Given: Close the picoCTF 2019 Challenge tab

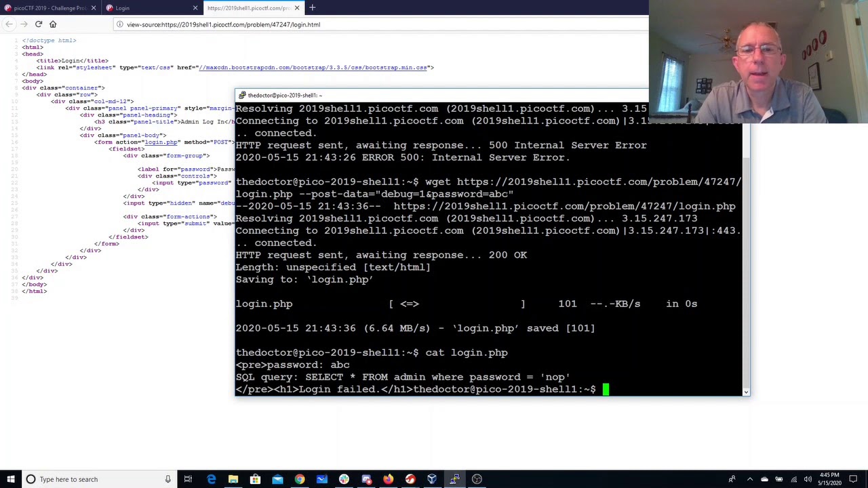Looking at the screenshot, I should [94, 8].
